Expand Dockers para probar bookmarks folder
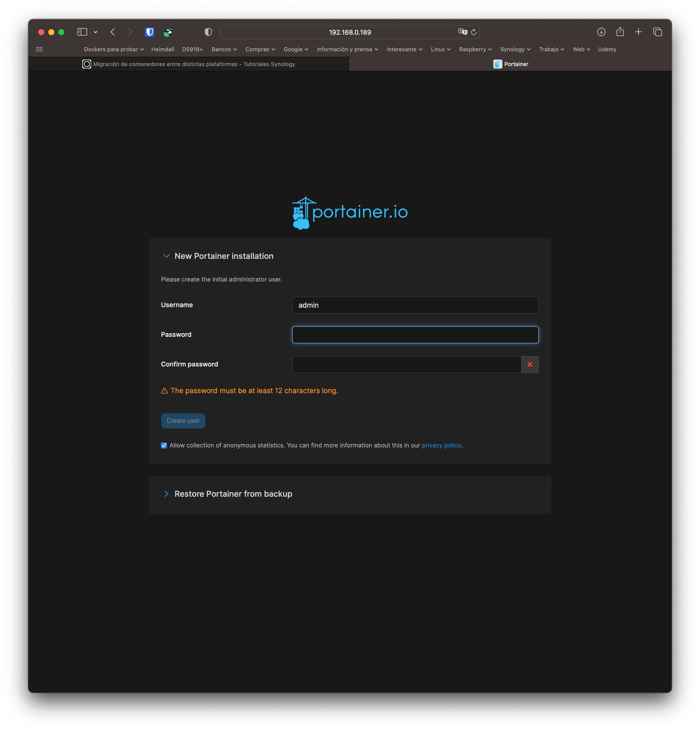 114,49
